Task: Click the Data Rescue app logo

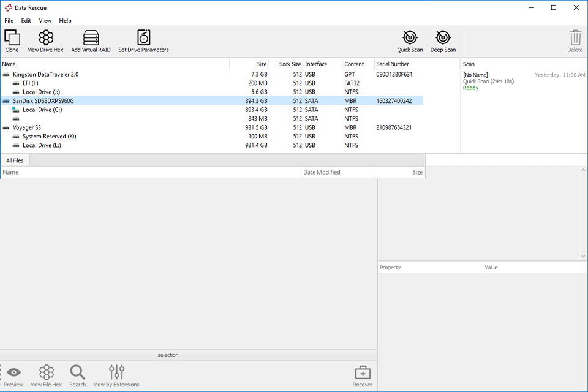Action: pos(8,7)
